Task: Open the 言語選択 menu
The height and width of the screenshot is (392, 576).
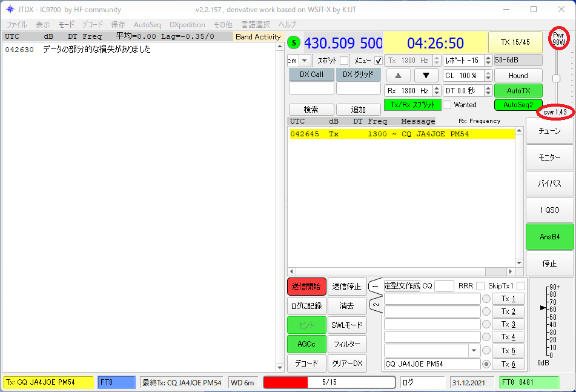Action: (x=256, y=25)
